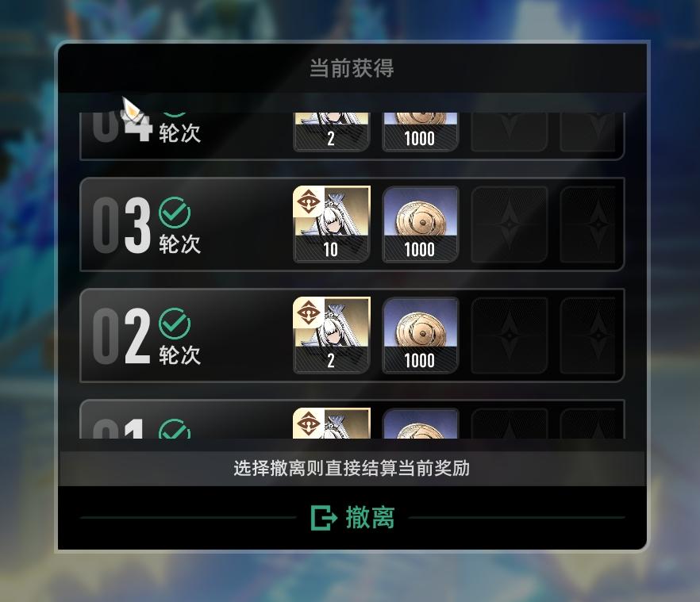Click the round 03 green checkmark
This screenshot has width=700, height=602.
click(175, 213)
